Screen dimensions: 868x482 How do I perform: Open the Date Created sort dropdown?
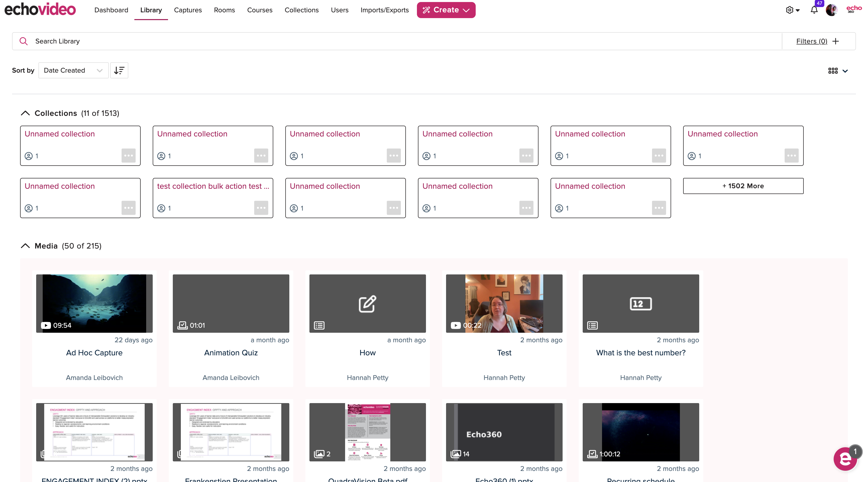click(73, 70)
